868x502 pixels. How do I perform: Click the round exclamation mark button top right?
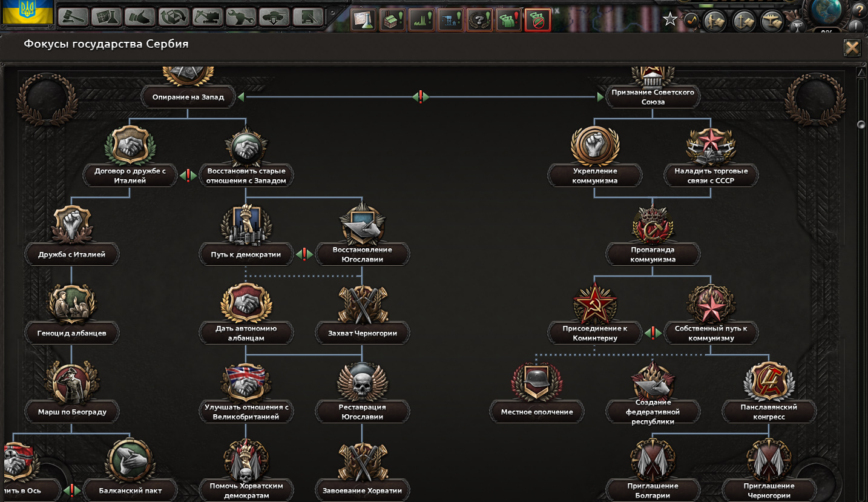(856, 26)
